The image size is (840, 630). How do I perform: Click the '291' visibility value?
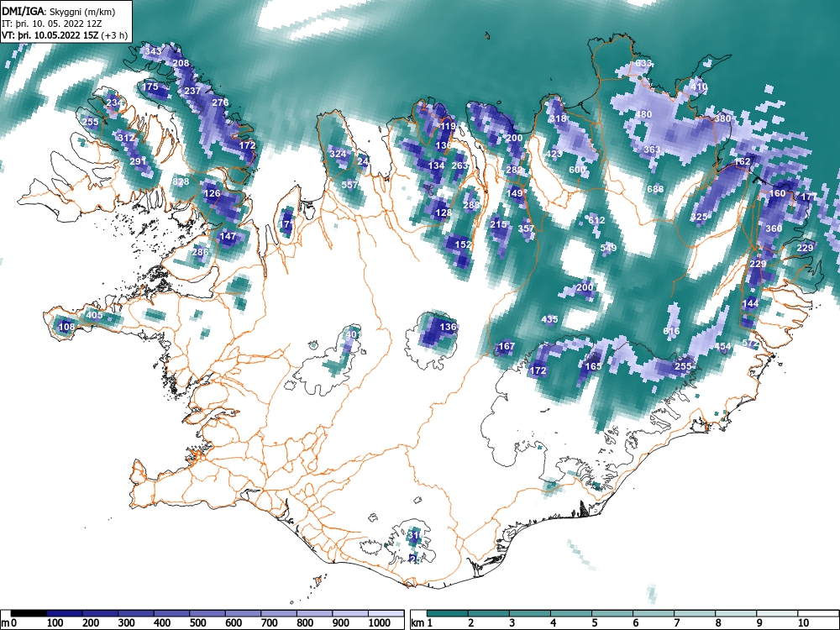(138, 162)
